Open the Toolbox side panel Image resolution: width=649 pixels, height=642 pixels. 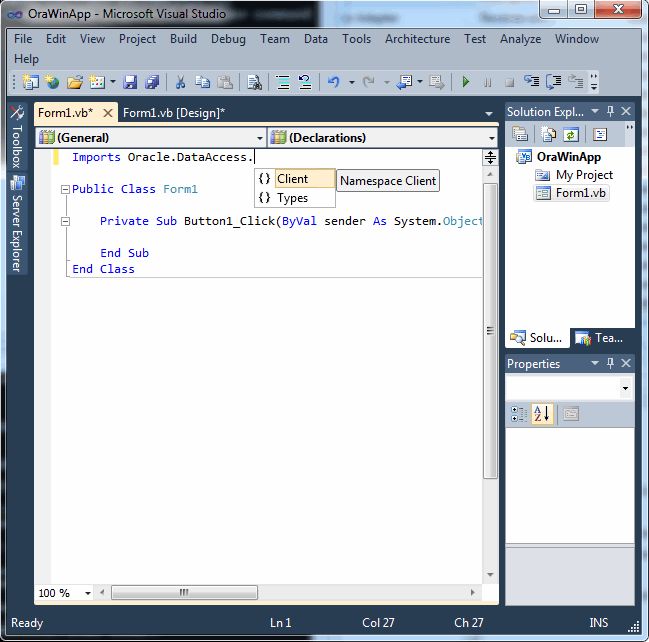[16, 138]
